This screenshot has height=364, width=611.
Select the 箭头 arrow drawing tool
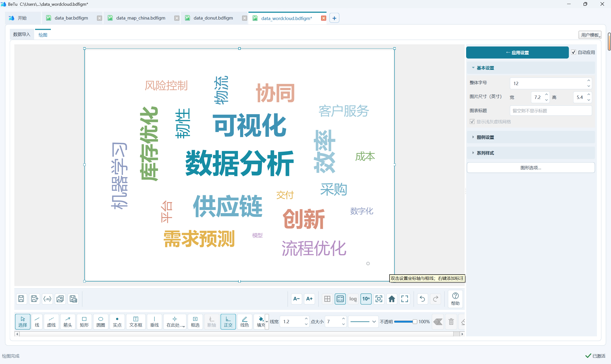click(x=68, y=322)
